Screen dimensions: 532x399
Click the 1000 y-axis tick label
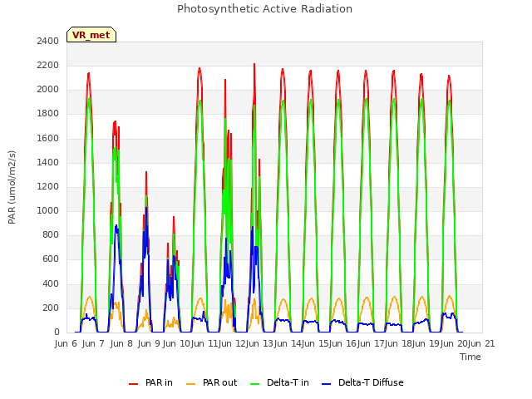(x=48, y=210)
